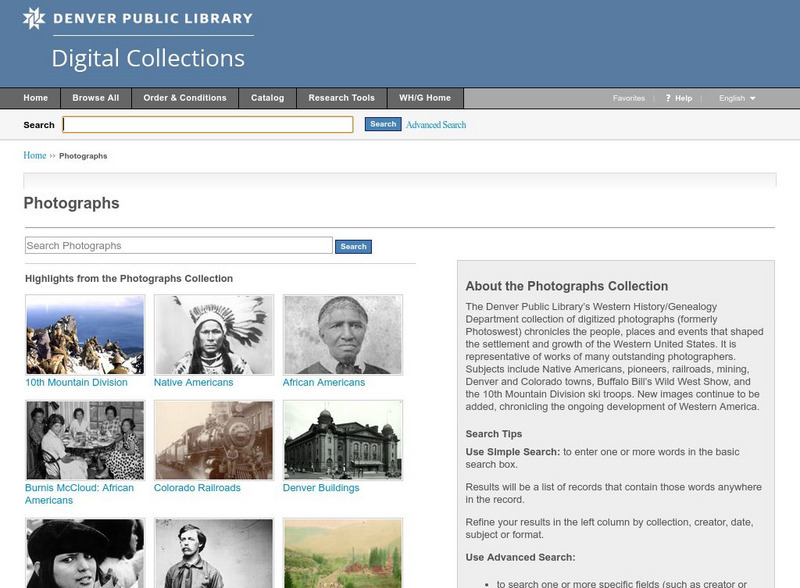This screenshot has height=588, width=800.
Task: Open the English language dropdown
Action: [737, 98]
